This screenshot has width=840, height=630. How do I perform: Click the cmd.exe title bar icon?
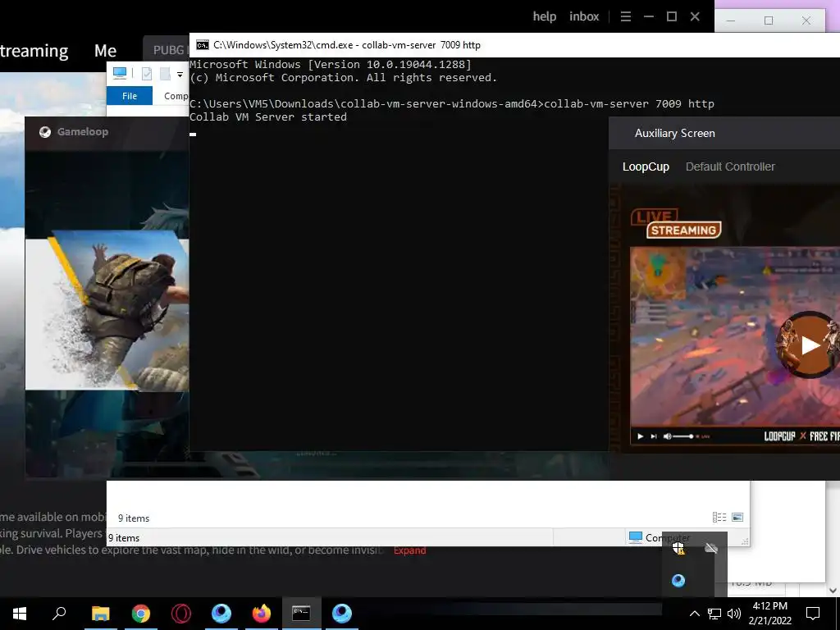(202, 45)
